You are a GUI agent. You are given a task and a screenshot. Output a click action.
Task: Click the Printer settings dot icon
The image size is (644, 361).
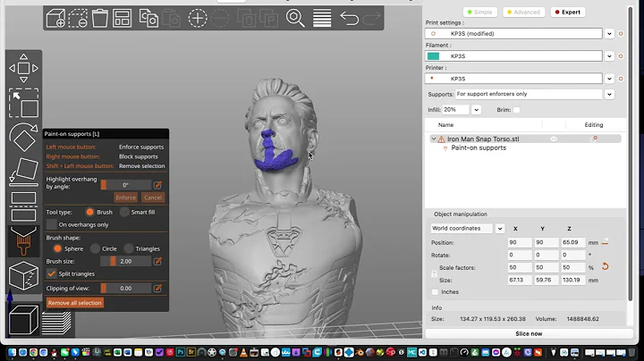tap(621, 79)
